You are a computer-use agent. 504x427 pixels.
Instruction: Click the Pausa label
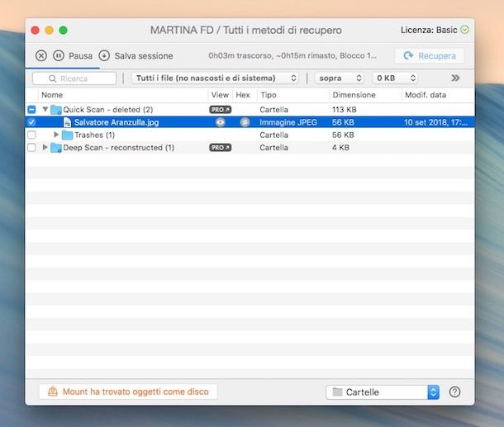coord(80,56)
